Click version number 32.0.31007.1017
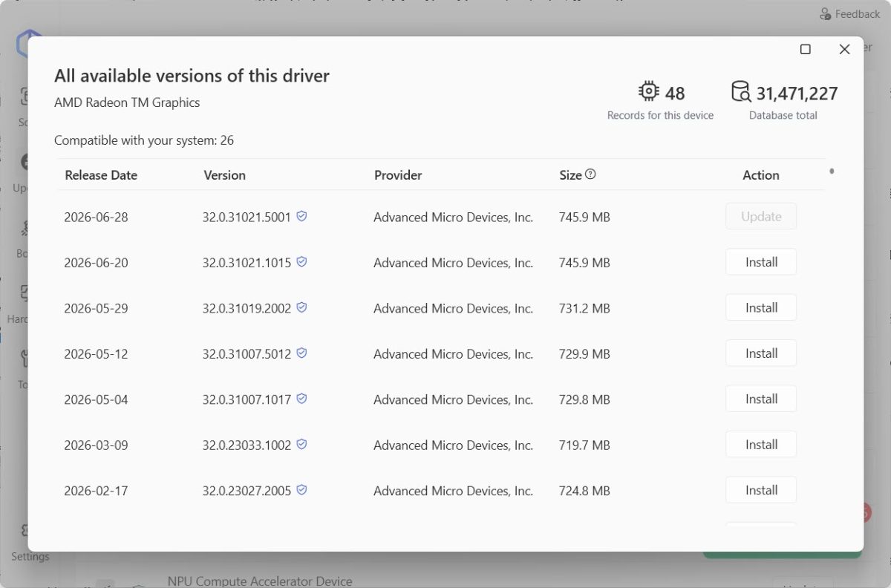 point(247,399)
